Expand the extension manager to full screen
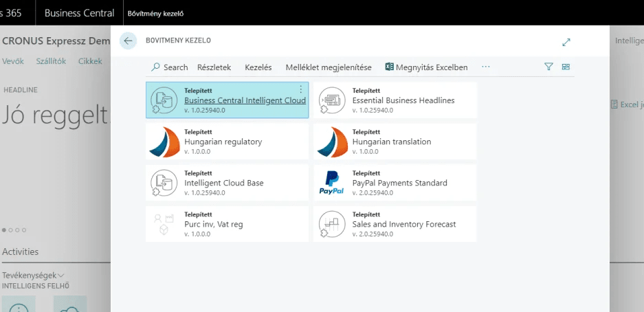 tap(566, 42)
